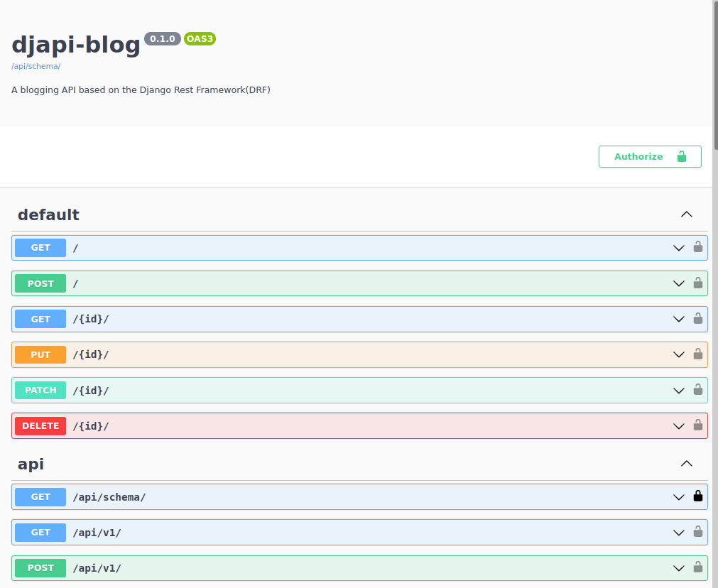
Task: Click the OAS3 badge
Action: pos(200,39)
